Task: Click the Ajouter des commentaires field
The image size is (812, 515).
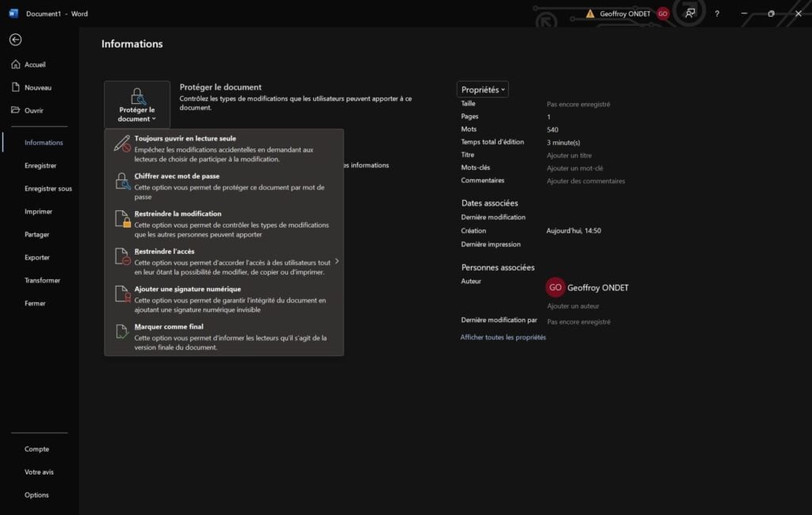Action: (586, 181)
